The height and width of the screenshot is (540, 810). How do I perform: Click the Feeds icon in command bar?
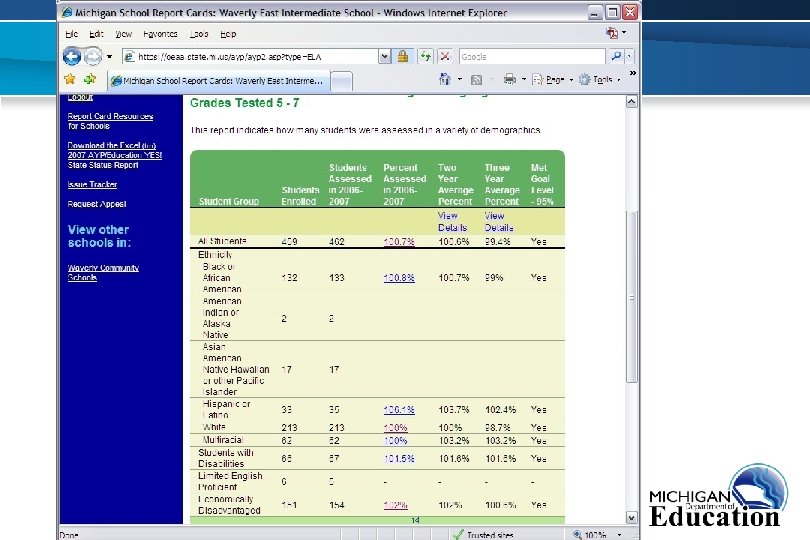(476, 80)
